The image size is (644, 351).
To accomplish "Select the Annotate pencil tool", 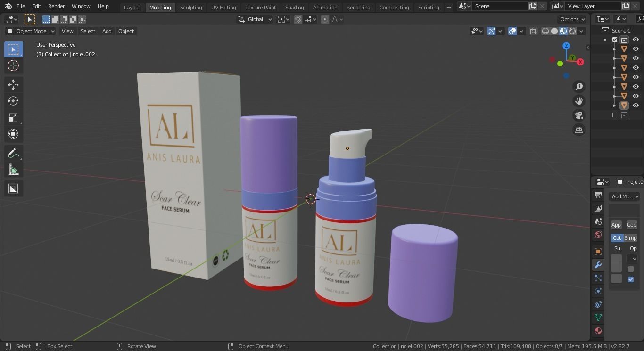I will pos(13,153).
